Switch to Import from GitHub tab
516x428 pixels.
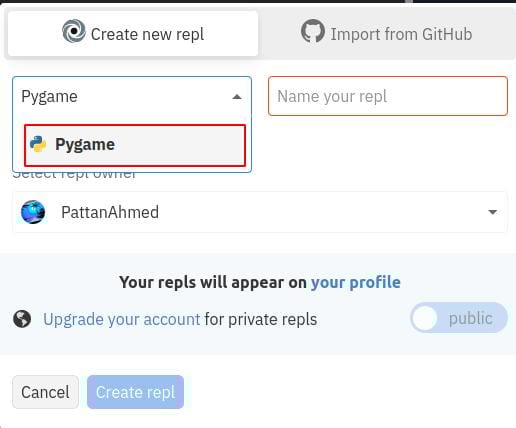click(x=387, y=34)
